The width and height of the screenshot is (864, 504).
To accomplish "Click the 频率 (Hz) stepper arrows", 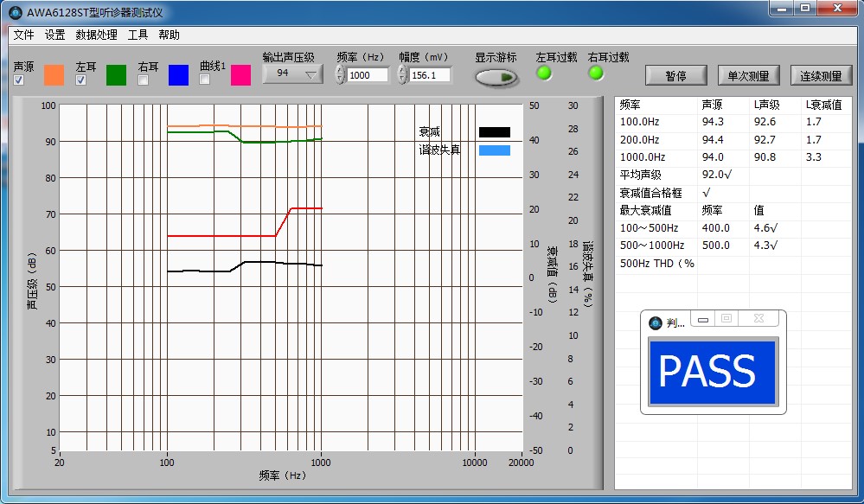I will coord(340,75).
